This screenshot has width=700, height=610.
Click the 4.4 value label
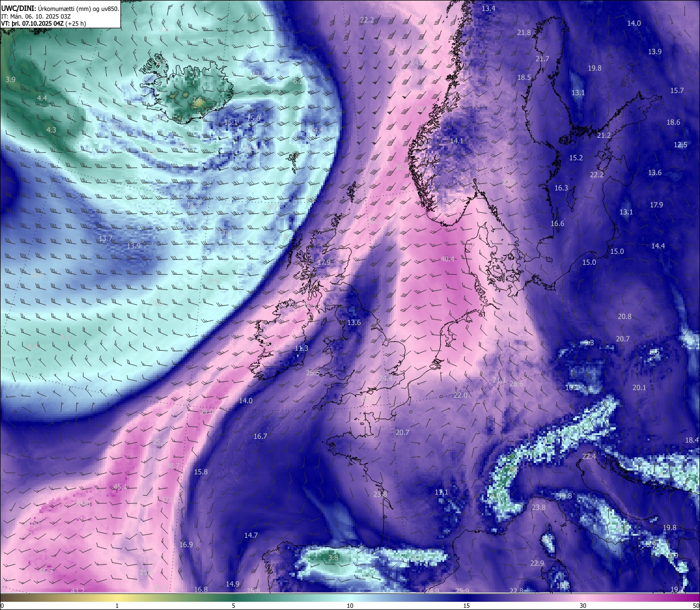click(x=42, y=98)
